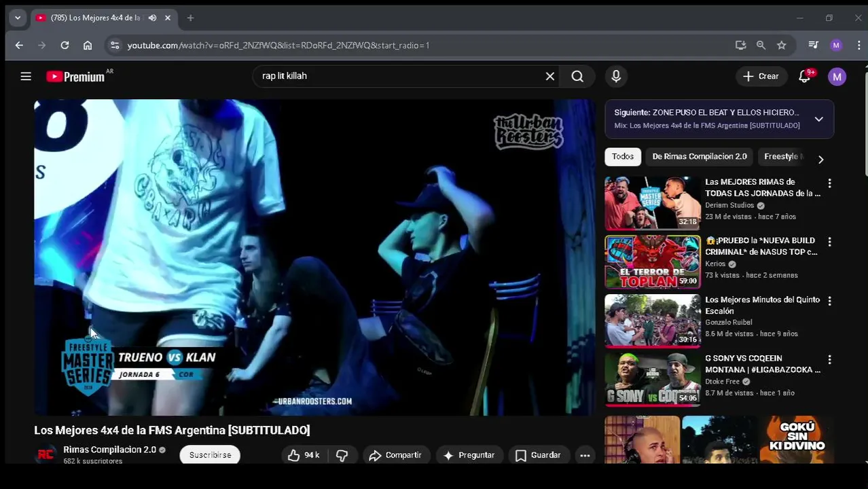Open Chrome three-dot menu
Screen dimensions: 868x489
click(x=859, y=45)
